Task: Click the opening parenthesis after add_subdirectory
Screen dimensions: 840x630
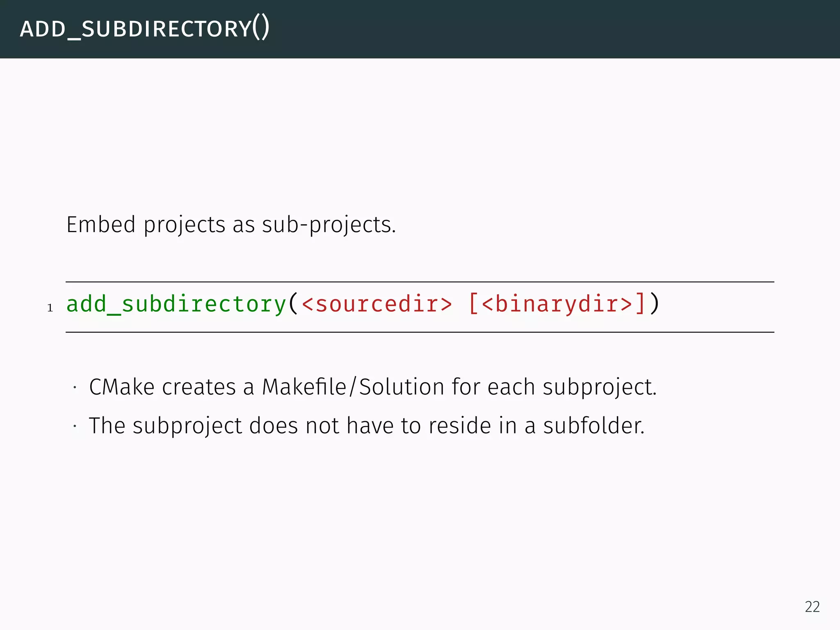Action: [x=293, y=304]
